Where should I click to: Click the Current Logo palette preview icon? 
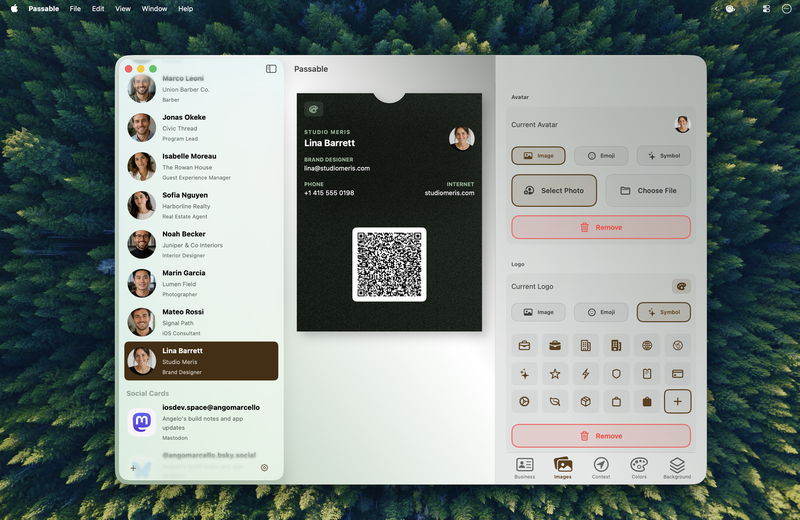tap(681, 286)
